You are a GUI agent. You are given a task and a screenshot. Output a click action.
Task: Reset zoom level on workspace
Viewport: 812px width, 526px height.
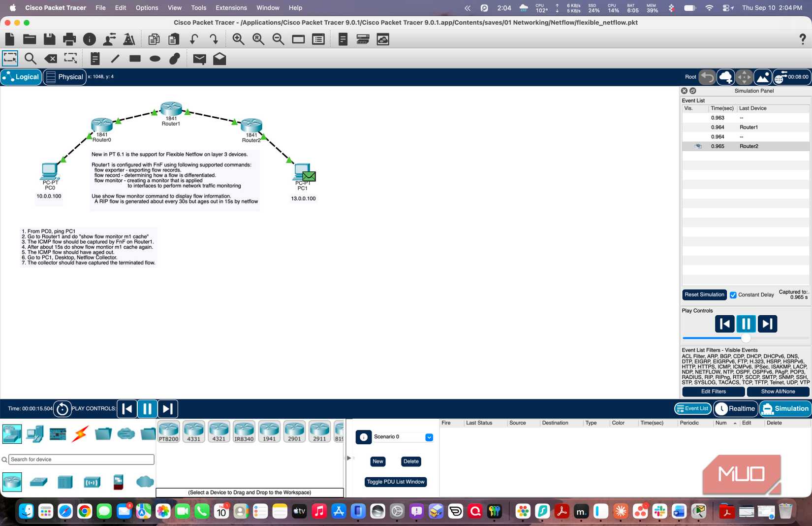pyautogui.click(x=258, y=39)
